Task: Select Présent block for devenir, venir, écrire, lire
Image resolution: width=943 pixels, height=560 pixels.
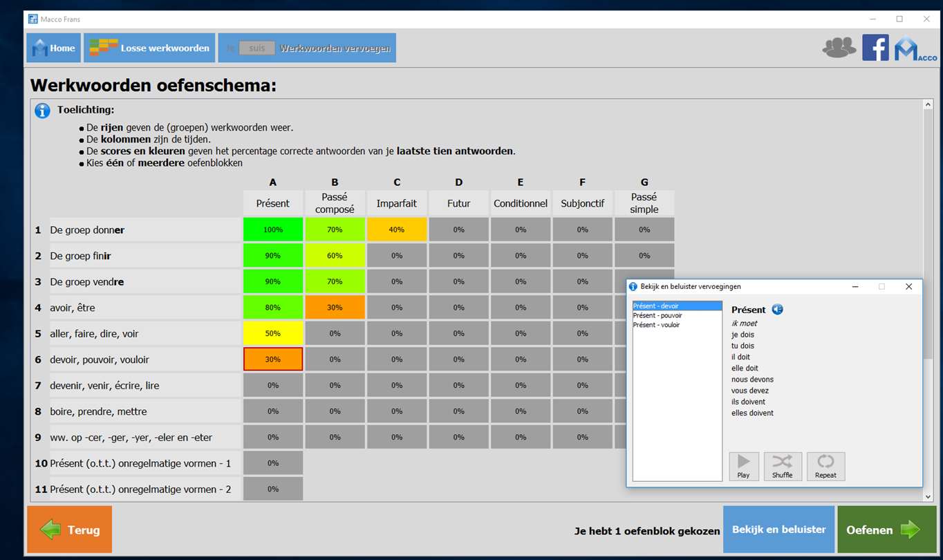Action: tap(273, 385)
